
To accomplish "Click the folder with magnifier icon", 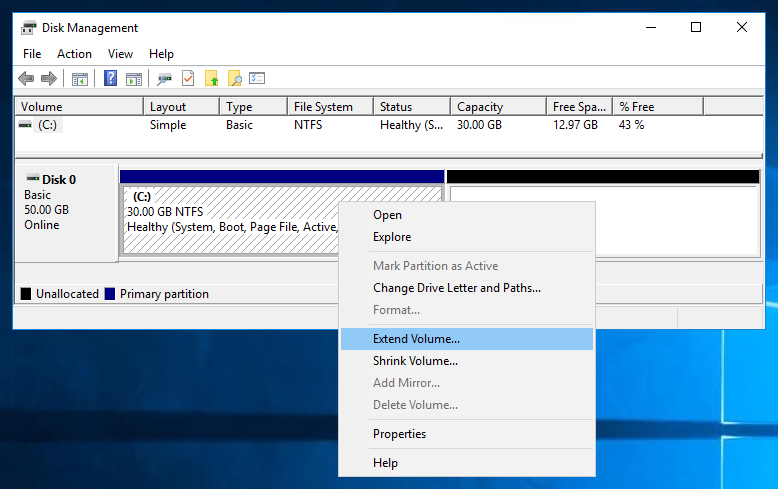I will (x=234, y=78).
